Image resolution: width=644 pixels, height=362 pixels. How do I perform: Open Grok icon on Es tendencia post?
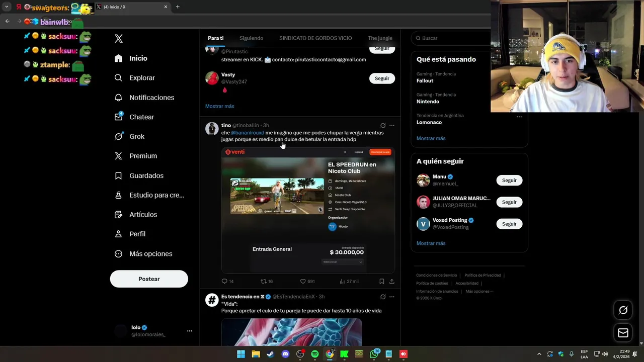[383, 297]
